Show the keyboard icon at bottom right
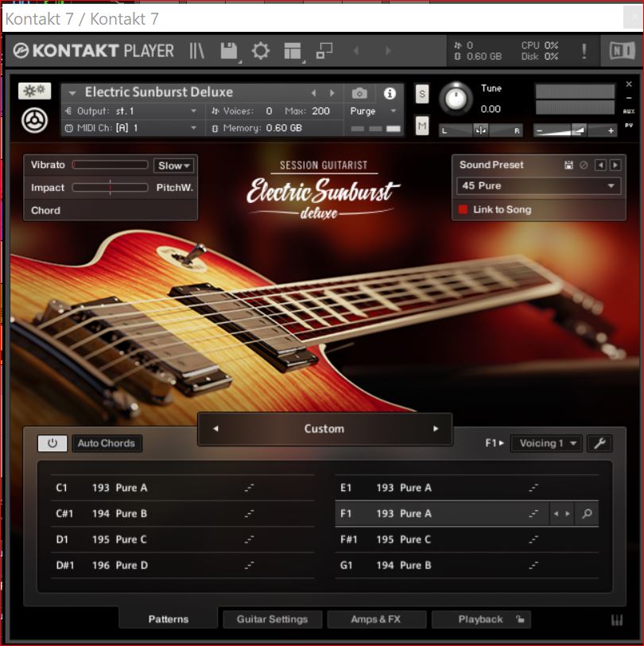The width and height of the screenshot is (644, 646). click(x=617, y=620)
